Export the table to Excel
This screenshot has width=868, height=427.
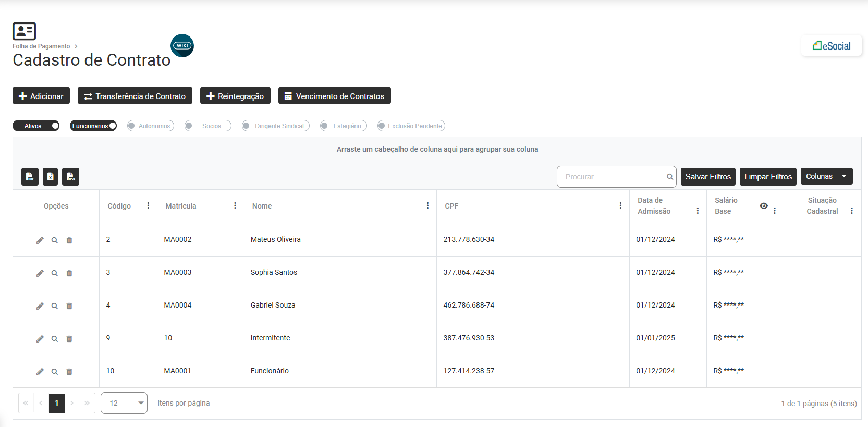pyautogui.click(x=50, y=177)
